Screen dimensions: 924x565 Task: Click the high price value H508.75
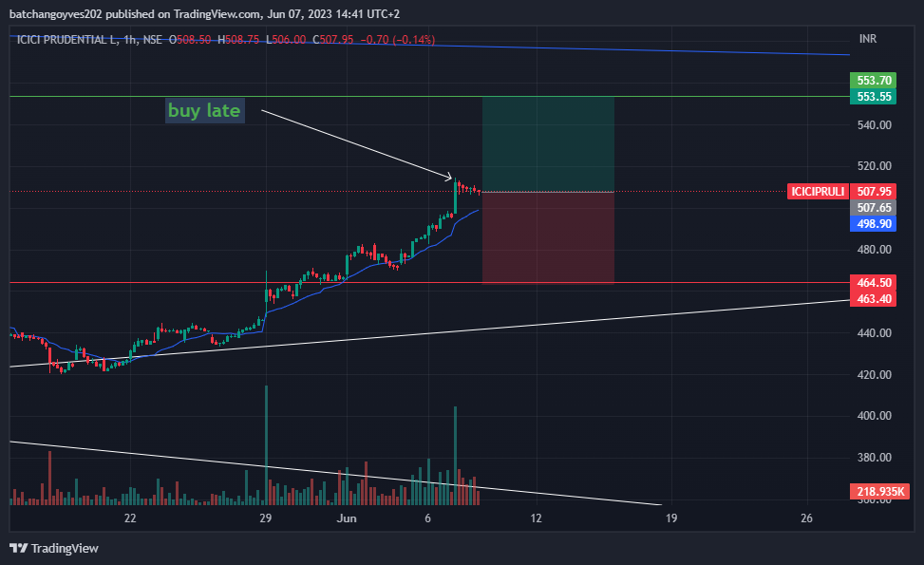point(238,40)
